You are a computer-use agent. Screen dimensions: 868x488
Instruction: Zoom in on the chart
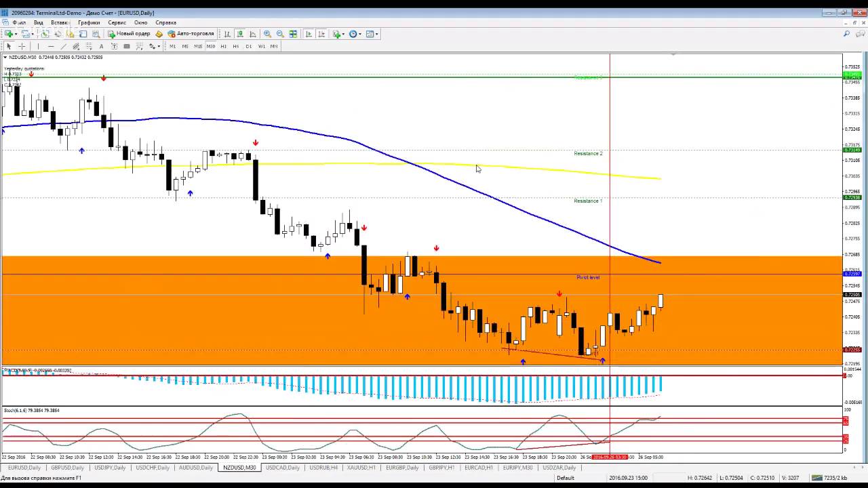(267, 34)
